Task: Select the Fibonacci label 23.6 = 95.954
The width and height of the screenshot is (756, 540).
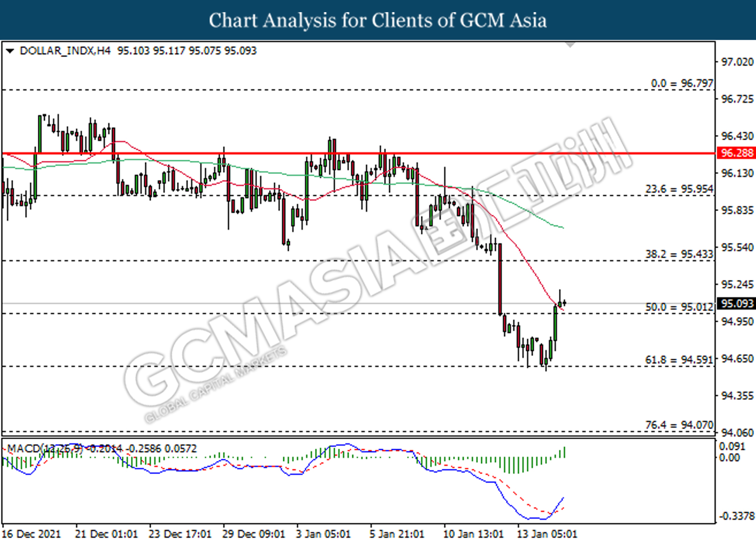Action: point(679,189)
